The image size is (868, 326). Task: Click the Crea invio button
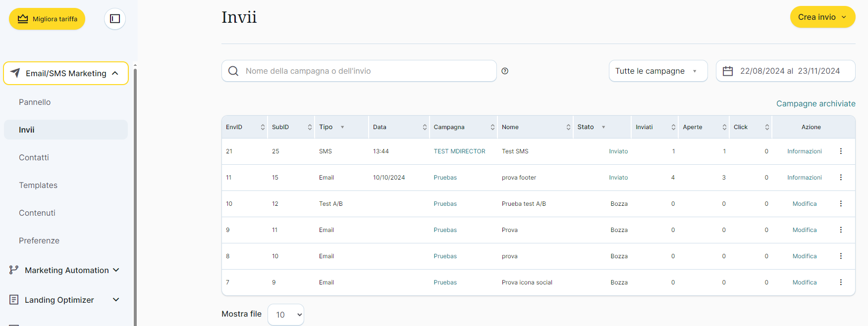tap(822, 17)
